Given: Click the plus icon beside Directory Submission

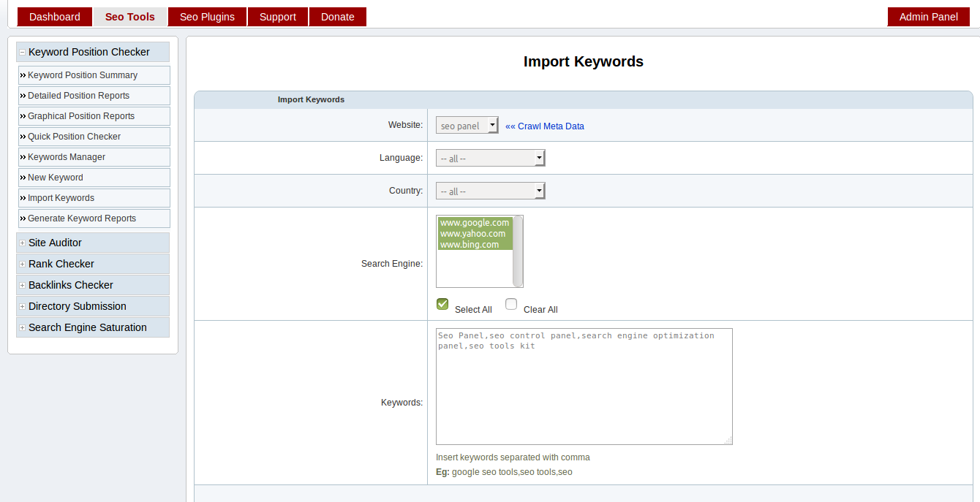Looking at the screenshot, I should pyautogui.click(x=23, y=307).
